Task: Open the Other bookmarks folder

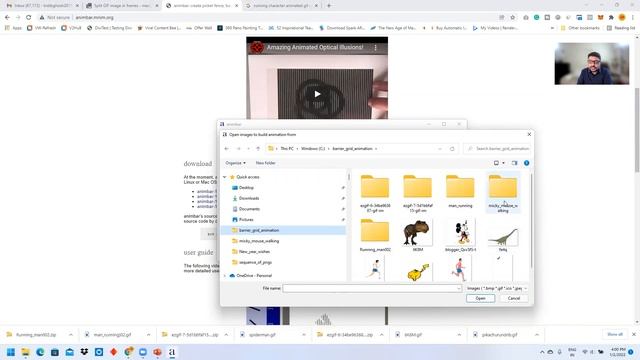Action: click(580, 28)
